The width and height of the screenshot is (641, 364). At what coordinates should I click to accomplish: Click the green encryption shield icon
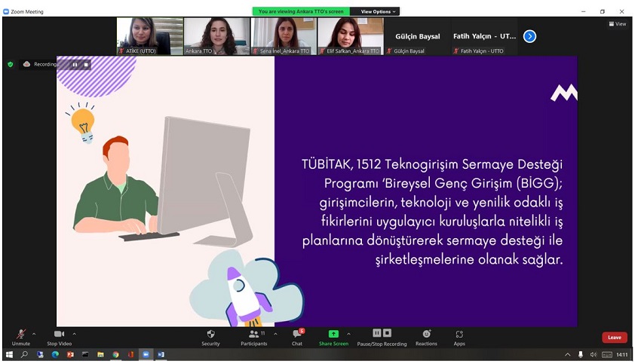(11, 65)
